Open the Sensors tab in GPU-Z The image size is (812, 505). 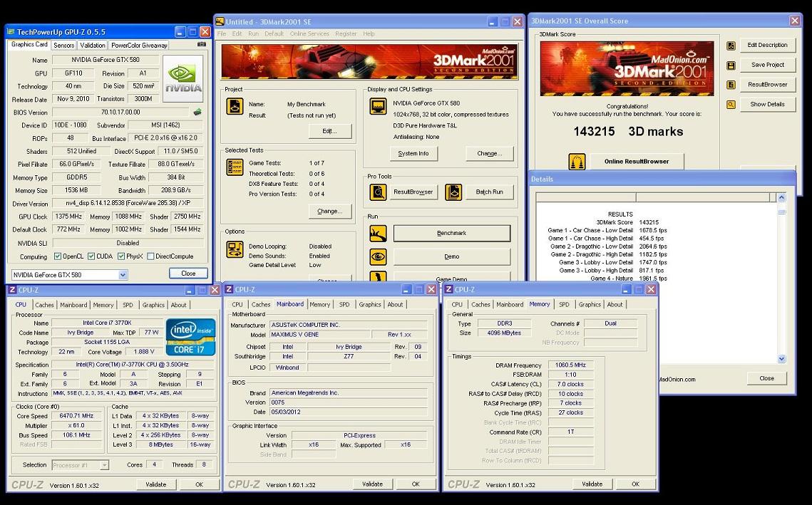coord(63,46)
